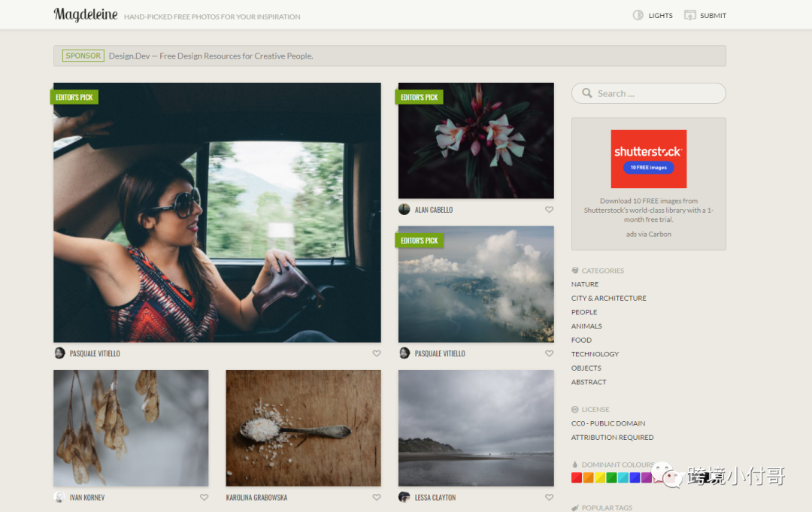The width and height of the screenshot is (812, 512).
Task: Open the Animals category
Action: coord(586,326)
